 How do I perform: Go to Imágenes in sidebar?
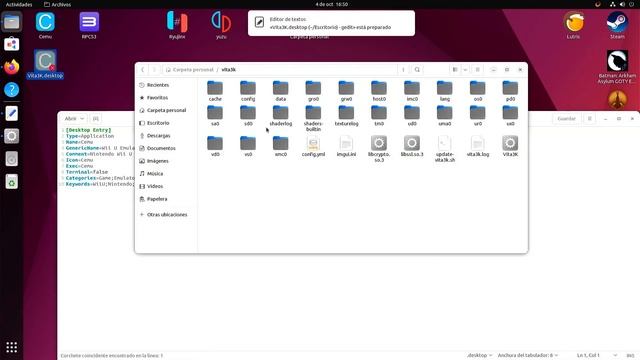(166, 161)
